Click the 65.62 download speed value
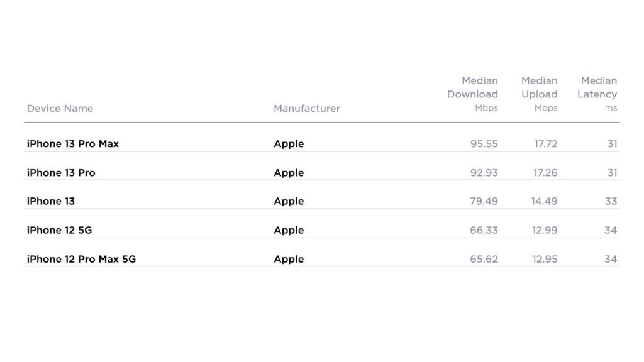 [x=484, y=259]
